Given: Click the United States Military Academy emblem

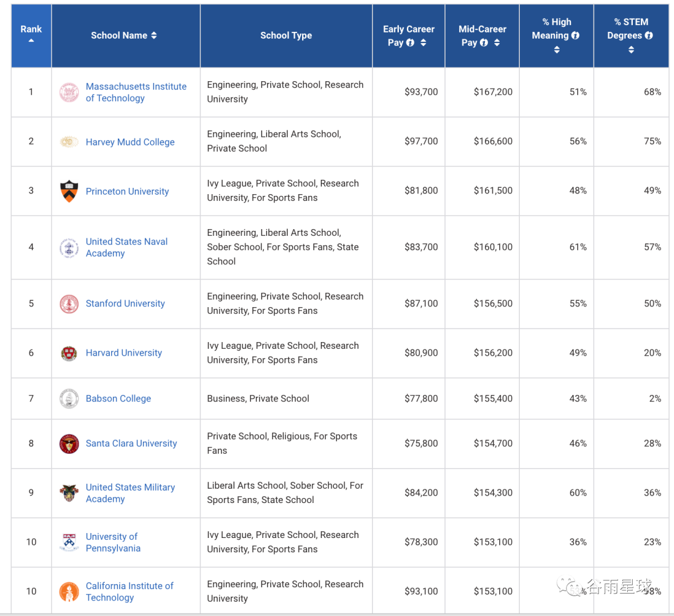Looking at the screenshot, I should [x=69, y=493].
